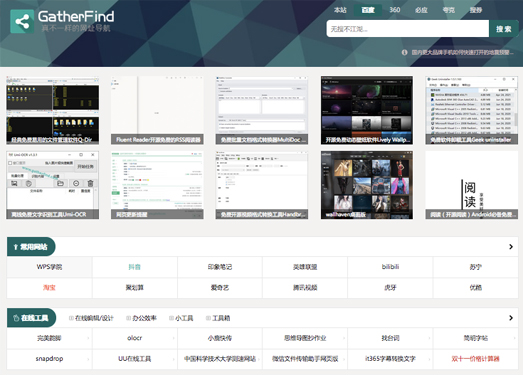The height and width of the screenshot is (375, 523).
Task: Click the arrow icon in 常用网站 header
Action: [15, 247]
